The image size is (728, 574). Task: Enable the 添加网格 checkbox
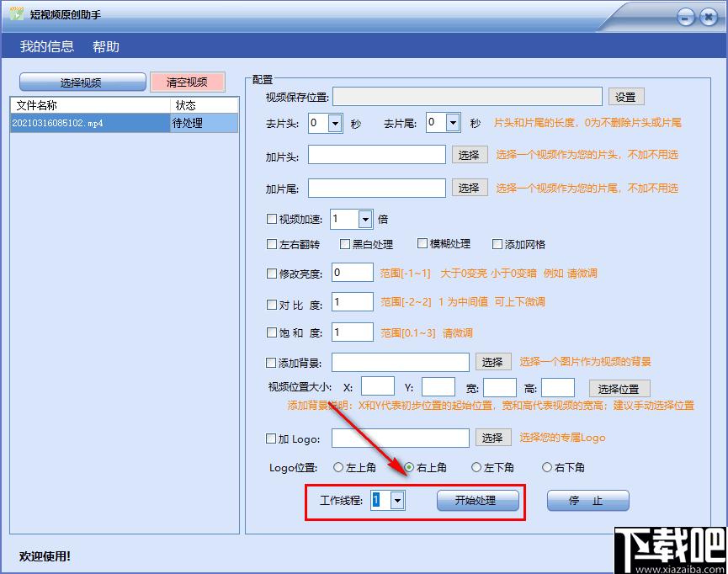pos(497,244)
